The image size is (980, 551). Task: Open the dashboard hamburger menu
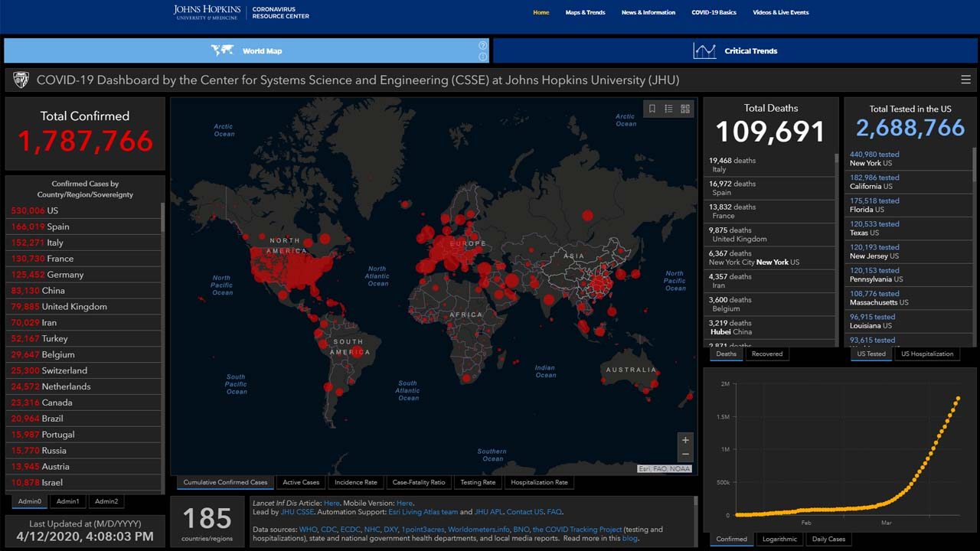pyautogui.click(x=965, y=80)
